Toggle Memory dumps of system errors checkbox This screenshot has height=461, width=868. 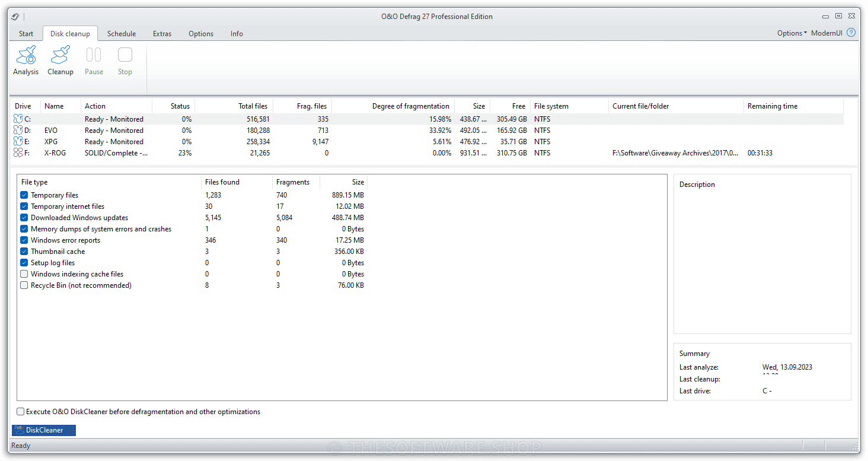24,229
